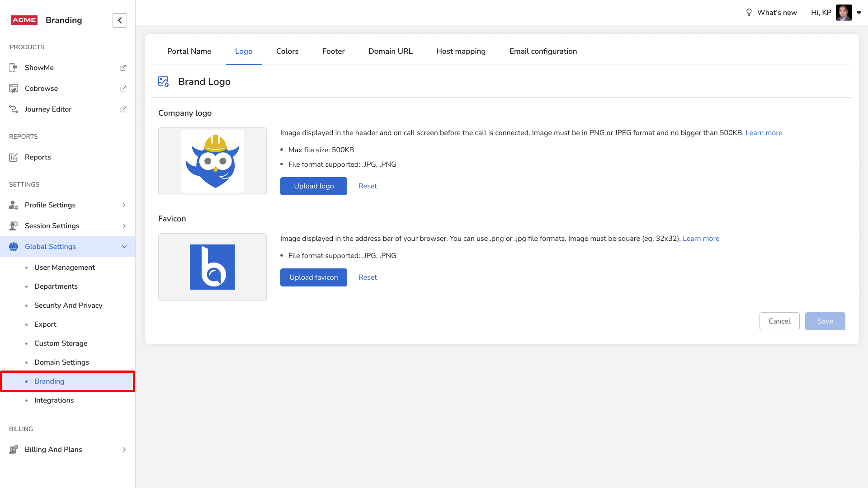Click the Cobrowse product icon
Image resolution: width=868 pixels, height=488 pixels.
14,89
